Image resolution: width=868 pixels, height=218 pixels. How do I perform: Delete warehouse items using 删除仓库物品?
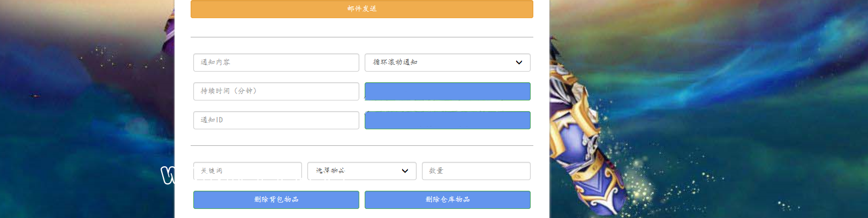click(447, 200)
